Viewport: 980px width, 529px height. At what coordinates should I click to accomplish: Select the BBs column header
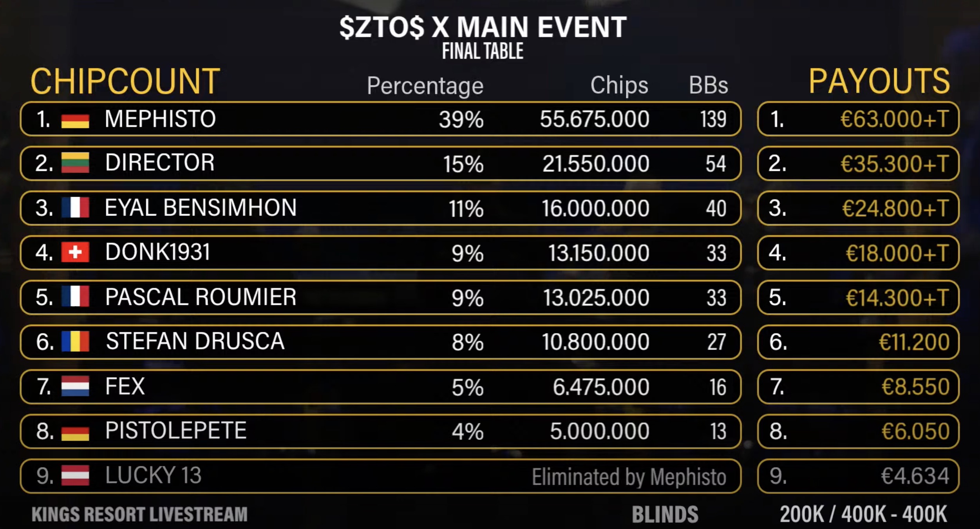coord(708,85)
